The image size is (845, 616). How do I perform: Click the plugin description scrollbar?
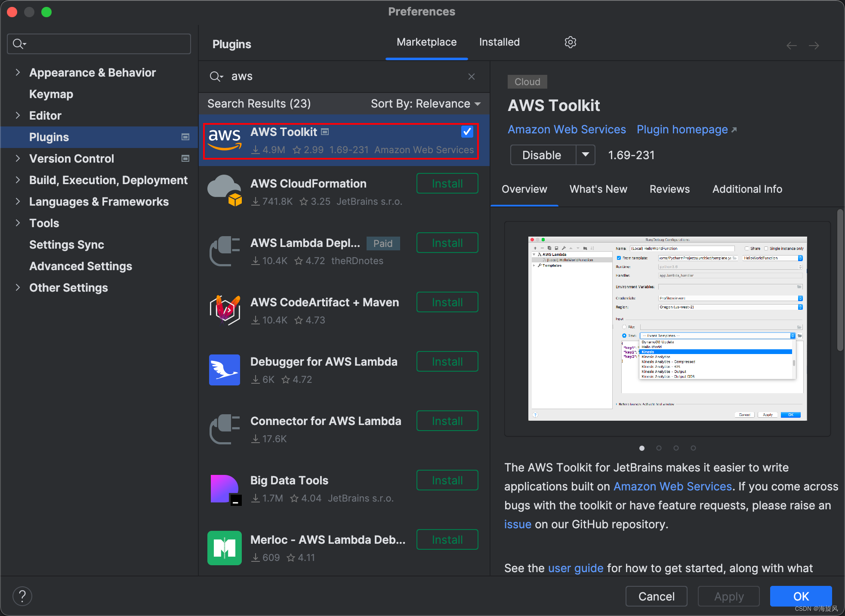(x=840, y=280)
